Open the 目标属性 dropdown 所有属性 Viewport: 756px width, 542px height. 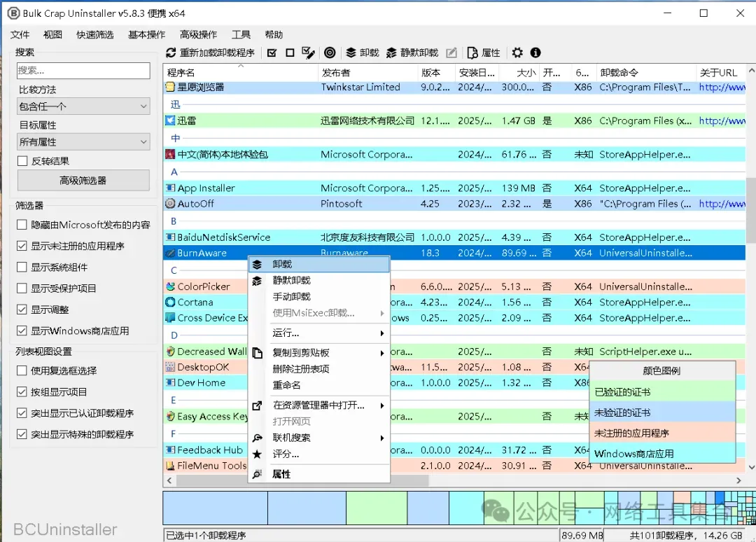[x=83, y=141]
